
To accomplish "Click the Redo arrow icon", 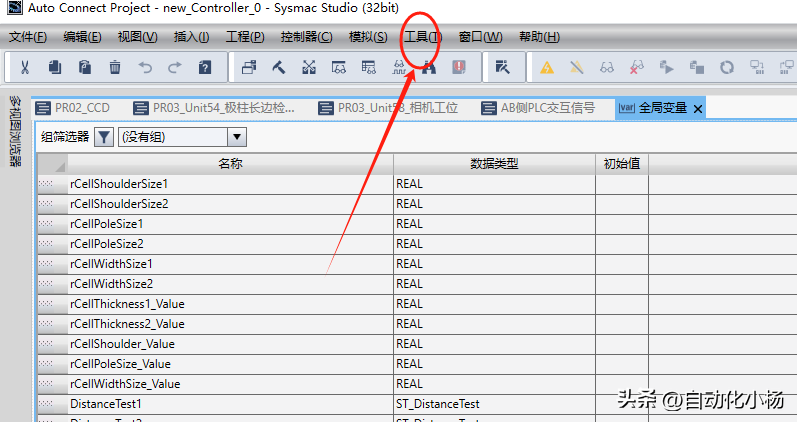I will click(175, 68).
